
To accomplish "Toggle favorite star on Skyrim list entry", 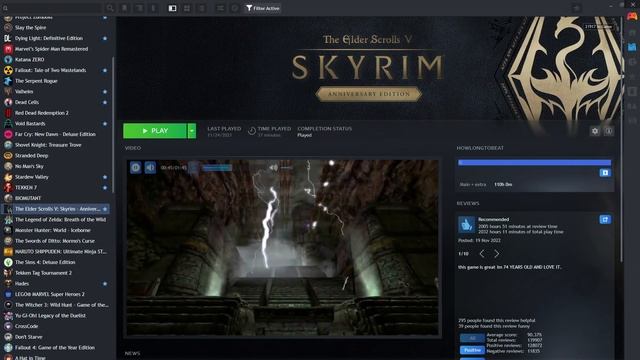I will point(105,209).
